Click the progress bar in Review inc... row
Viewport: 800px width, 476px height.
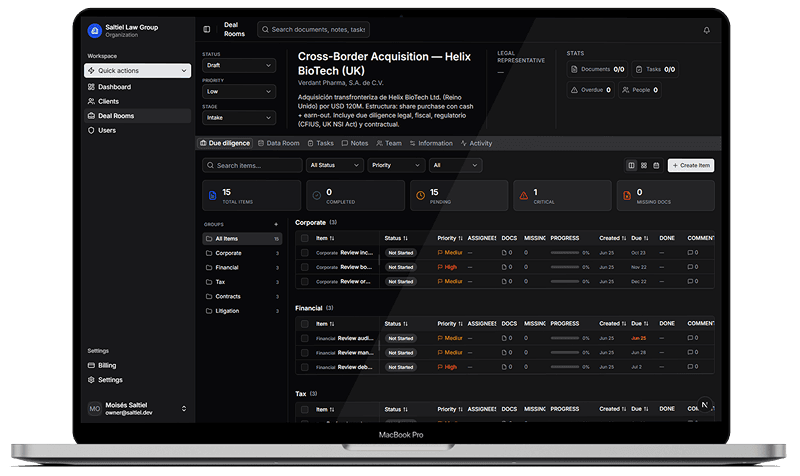point(565,253)
